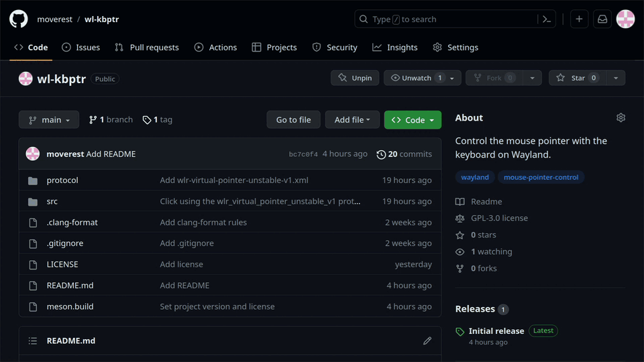
Task: Open README outline list icon
Action: click(33, 341)
